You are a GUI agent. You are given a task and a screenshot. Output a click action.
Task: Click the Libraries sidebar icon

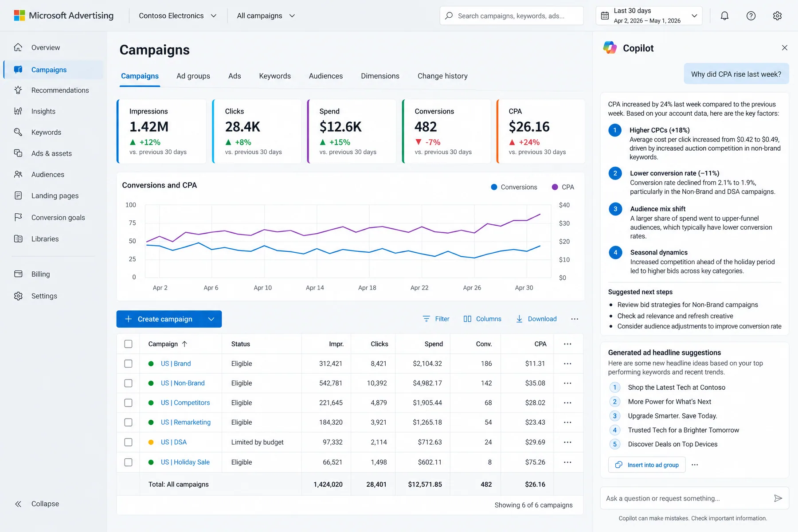click(18, 239)
